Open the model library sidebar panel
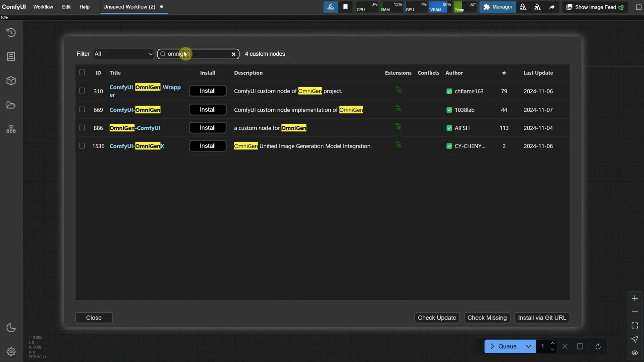Viewport: 644px width, 362px height. point(11,81)
